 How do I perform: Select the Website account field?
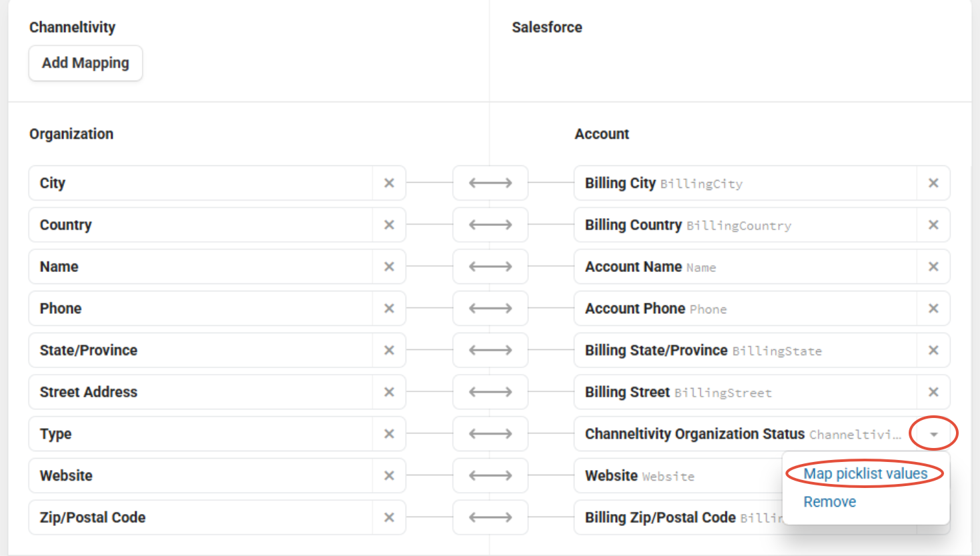point(678,475)
